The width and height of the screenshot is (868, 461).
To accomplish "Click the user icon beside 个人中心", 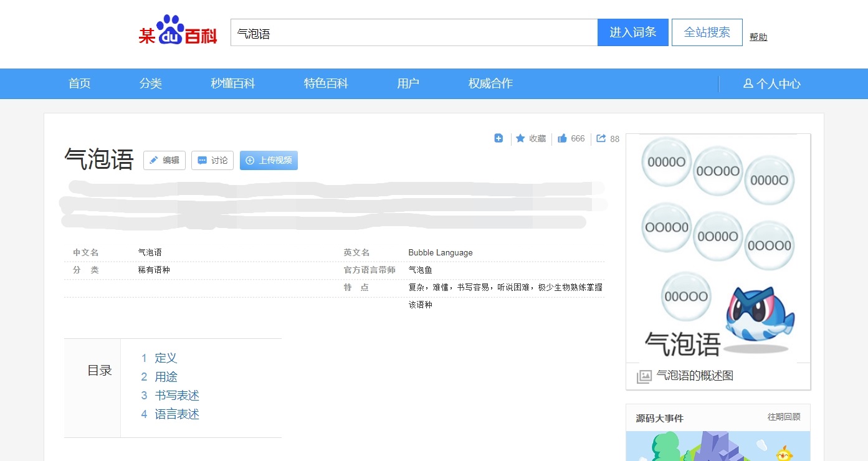I will pos(748,83).
